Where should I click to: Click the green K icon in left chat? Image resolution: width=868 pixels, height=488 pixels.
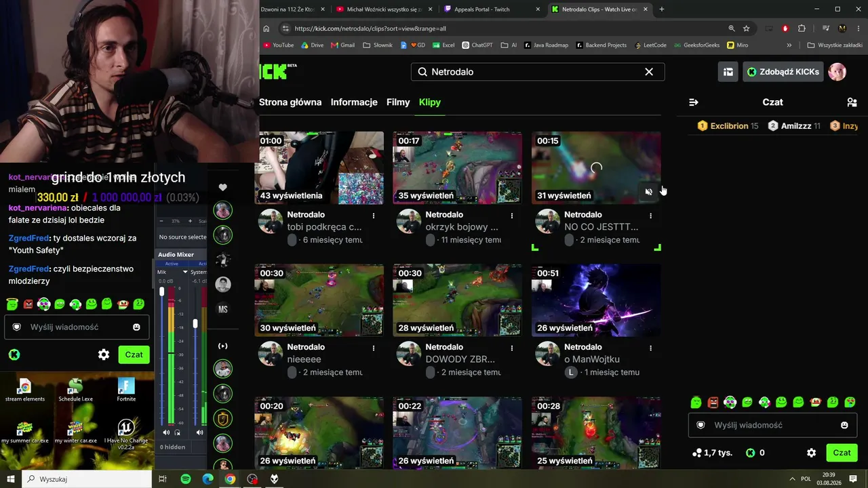click(x=14, y=354)
